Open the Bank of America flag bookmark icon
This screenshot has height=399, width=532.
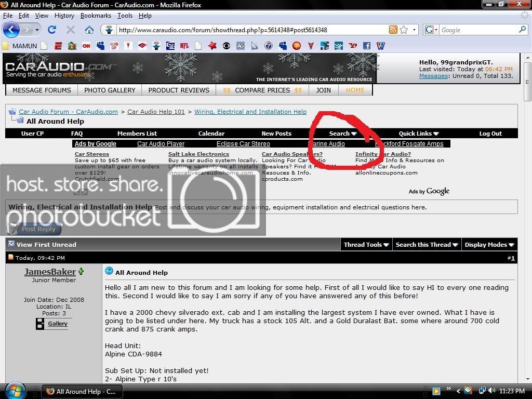click(x=142, y=46)
